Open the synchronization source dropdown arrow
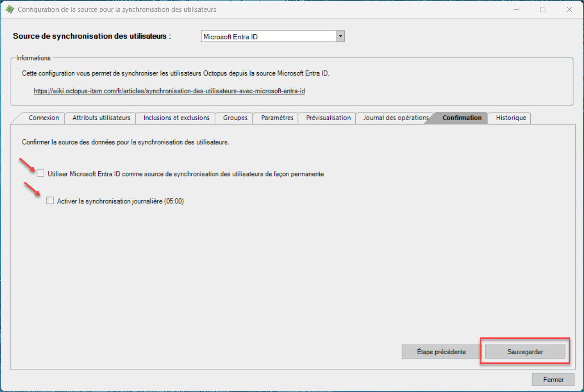Image resolution: width=584 pixels, height=392 pixels. coord(340,36)
